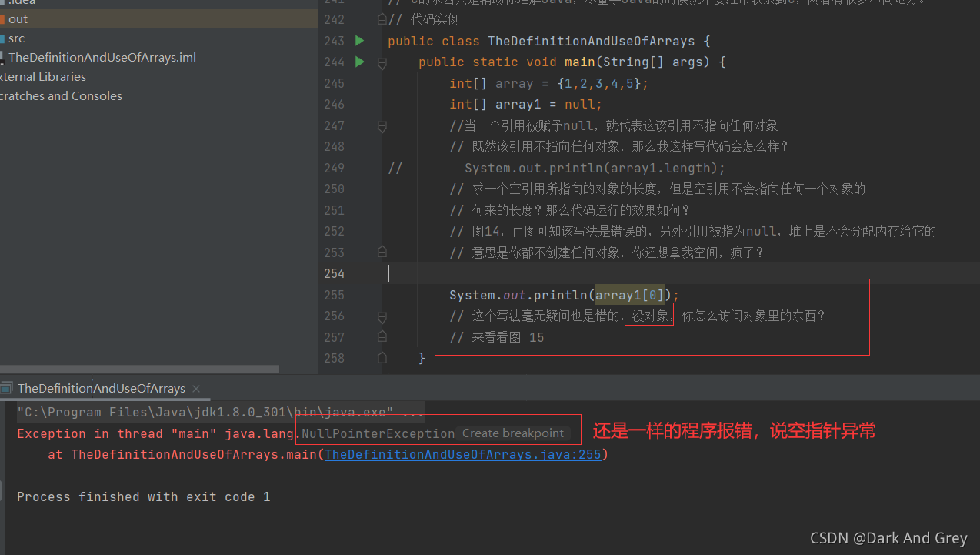Click the main method name in editor
The height and width of the screenshot is (555, 980).
(580, 62)
